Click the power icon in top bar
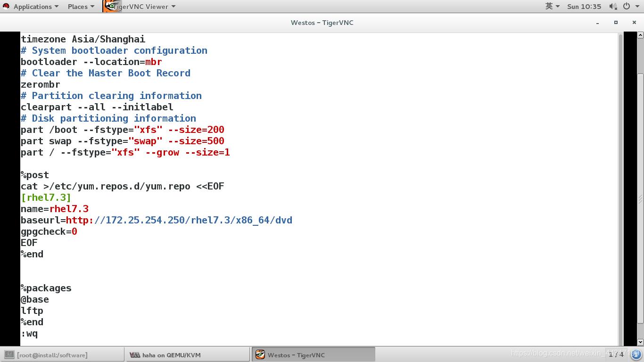This screenshot has height=362, width=644. pos(627,7)
